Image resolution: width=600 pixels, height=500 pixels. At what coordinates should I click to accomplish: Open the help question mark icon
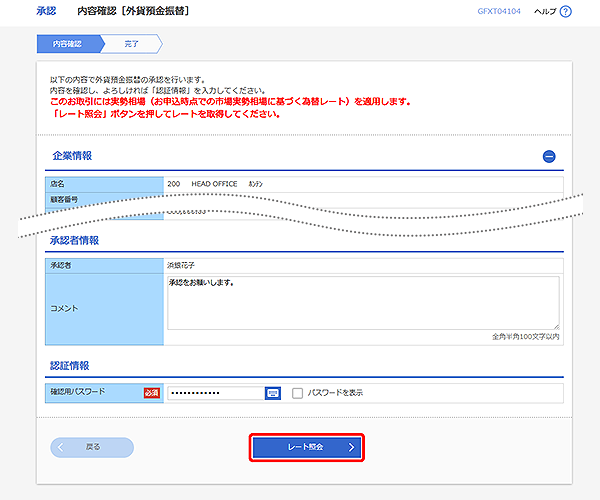pos(565,12)
